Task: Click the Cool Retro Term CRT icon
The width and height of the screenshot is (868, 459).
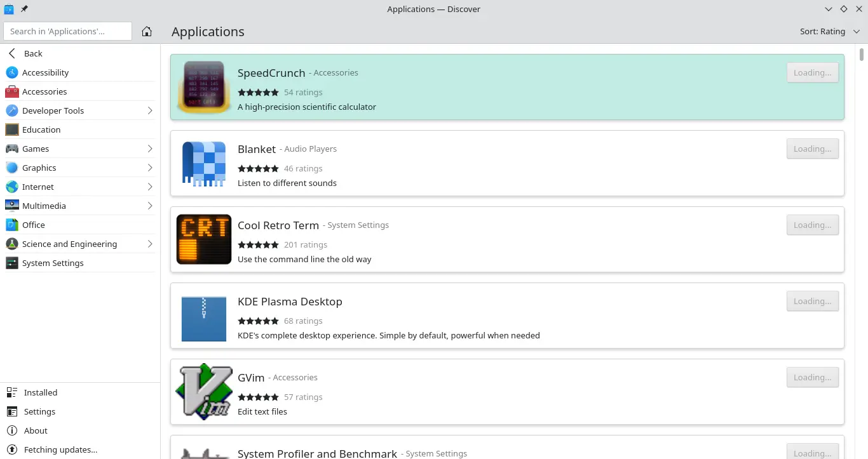Action: tap(204, 239)
